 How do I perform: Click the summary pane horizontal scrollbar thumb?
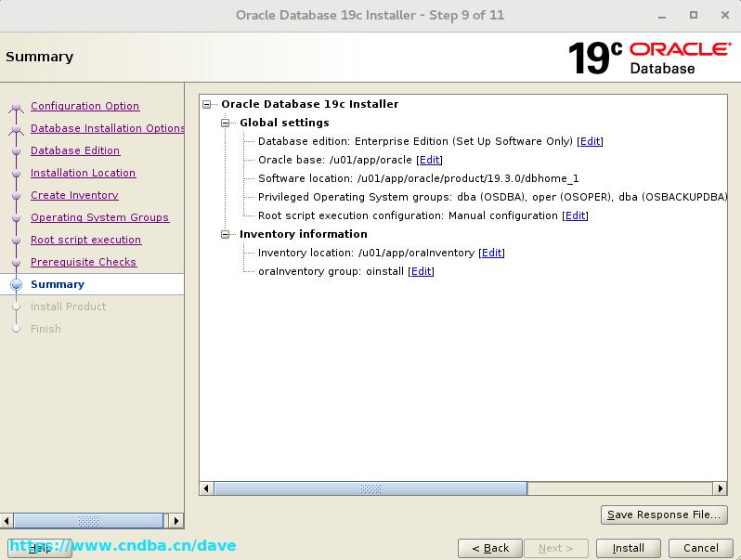click(x=371, y=488)
